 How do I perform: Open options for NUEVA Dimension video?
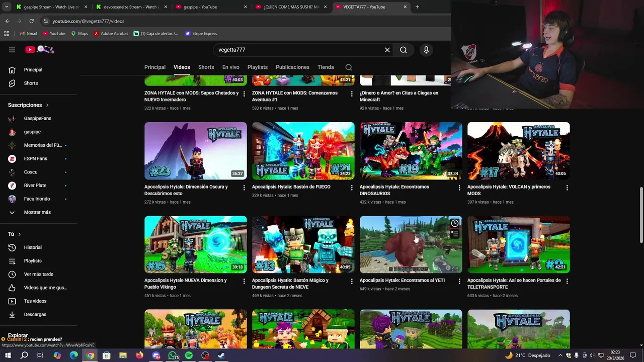coord(244,281)
